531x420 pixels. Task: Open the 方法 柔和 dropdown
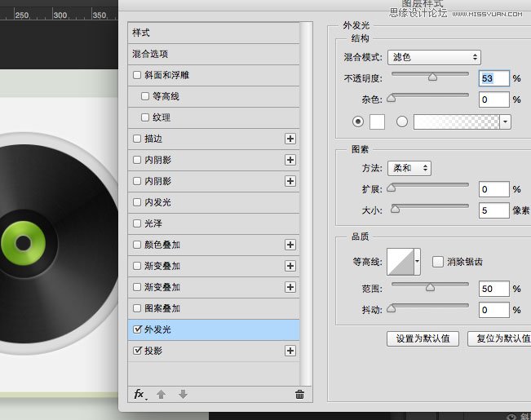[x=409, y=168]
